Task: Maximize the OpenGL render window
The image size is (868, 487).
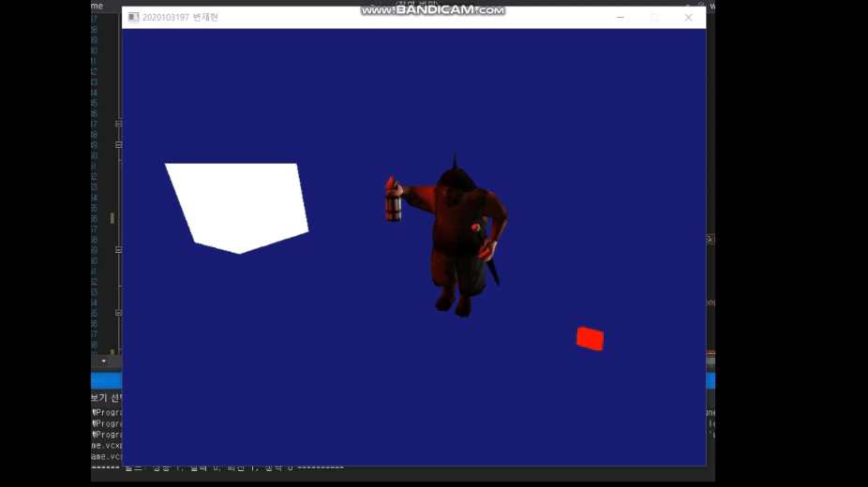Action: point(654,17)
